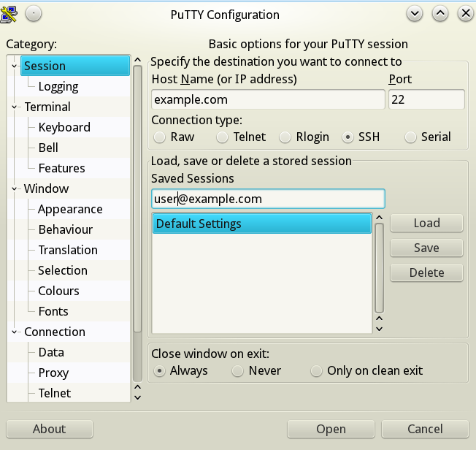Click the Open button to connect
The image size is (476, 450).
pyautogui.click(x=331, y=429)
